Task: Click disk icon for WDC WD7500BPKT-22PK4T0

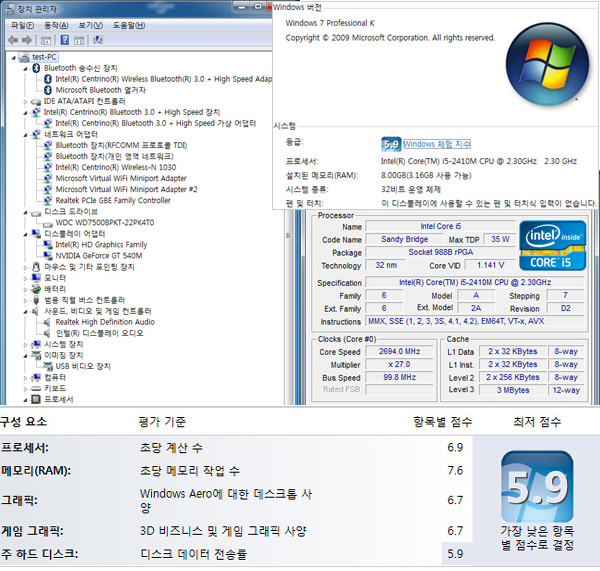Action: pyautogui.click(x=48, y=224)
